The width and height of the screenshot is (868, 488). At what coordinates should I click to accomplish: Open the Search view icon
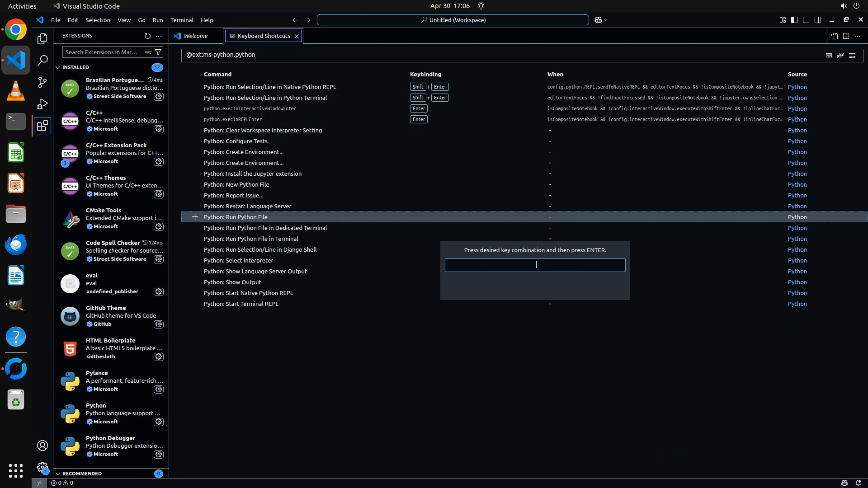pyautogui.click(x=42, y=60)
